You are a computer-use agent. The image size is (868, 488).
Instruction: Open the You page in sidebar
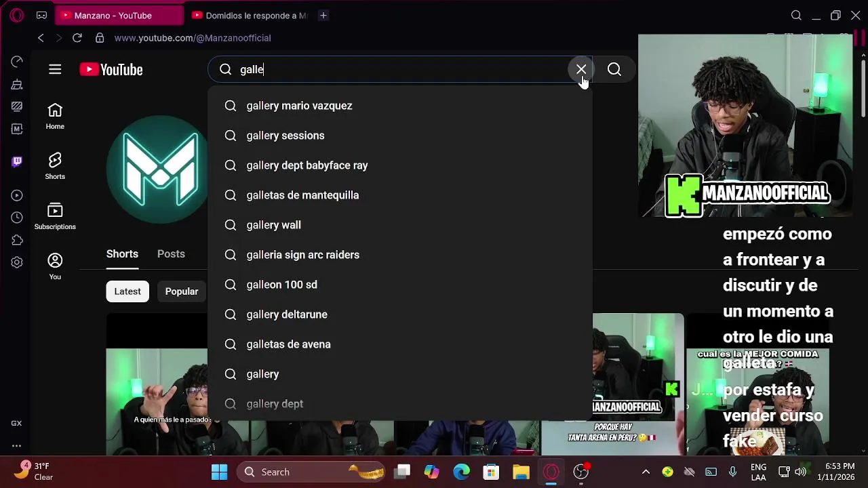coord(55,267)
